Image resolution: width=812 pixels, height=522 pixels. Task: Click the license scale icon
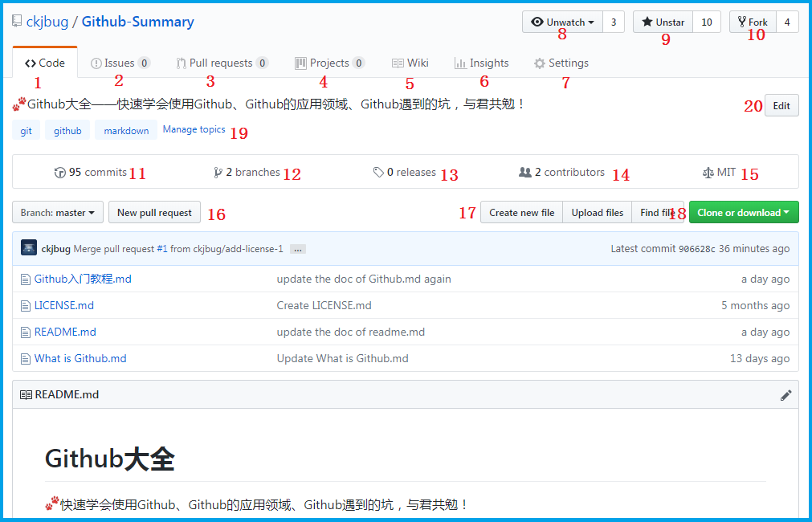click(708, 173)
